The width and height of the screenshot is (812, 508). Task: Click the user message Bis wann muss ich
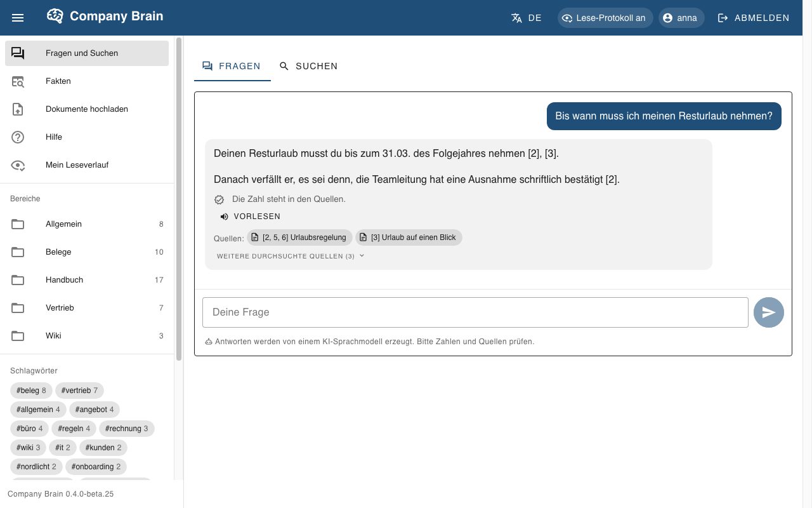pyautogui.click(x=664, y=116)
